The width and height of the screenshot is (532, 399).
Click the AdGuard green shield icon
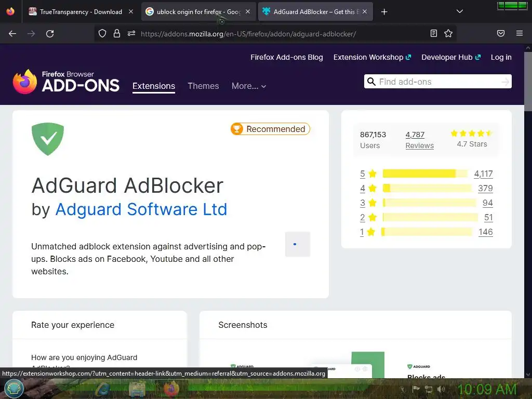[48, 139]
